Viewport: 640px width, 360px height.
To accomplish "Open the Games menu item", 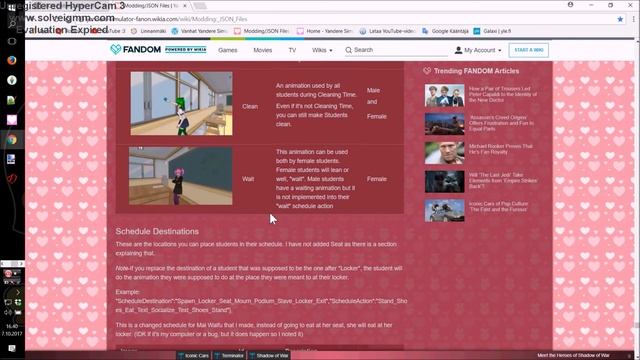I will 227,50.
